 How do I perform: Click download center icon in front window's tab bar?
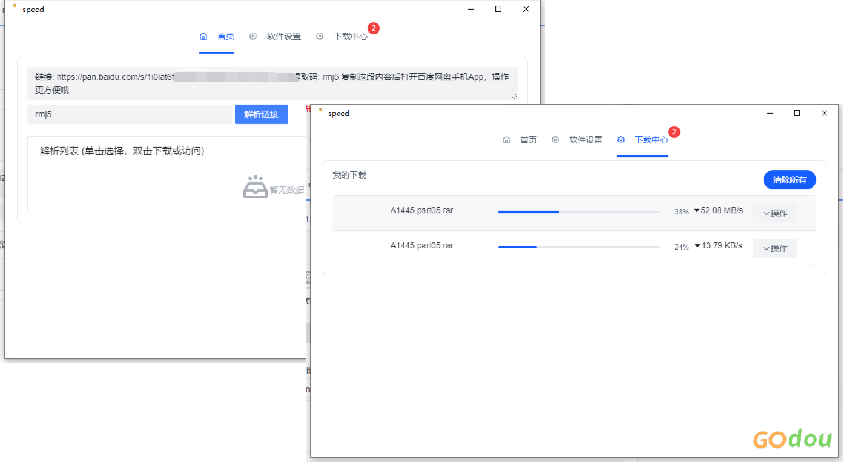pos(621,140)
